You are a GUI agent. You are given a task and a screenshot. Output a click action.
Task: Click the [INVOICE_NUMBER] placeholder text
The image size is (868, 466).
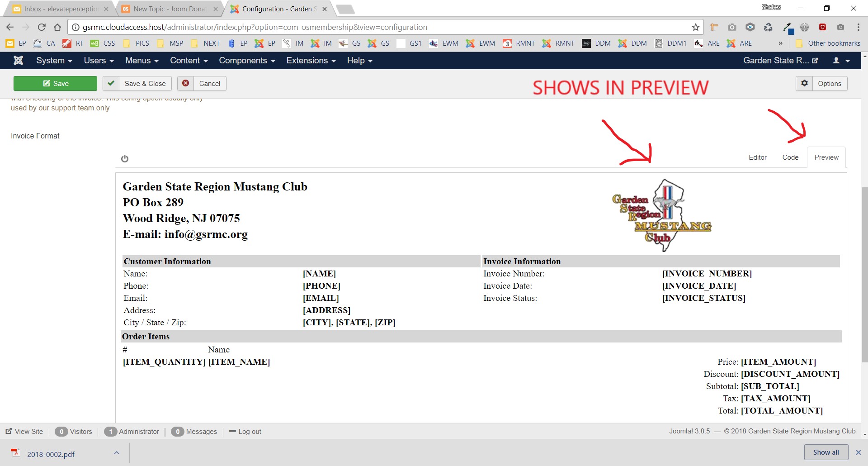click(707, 274)
